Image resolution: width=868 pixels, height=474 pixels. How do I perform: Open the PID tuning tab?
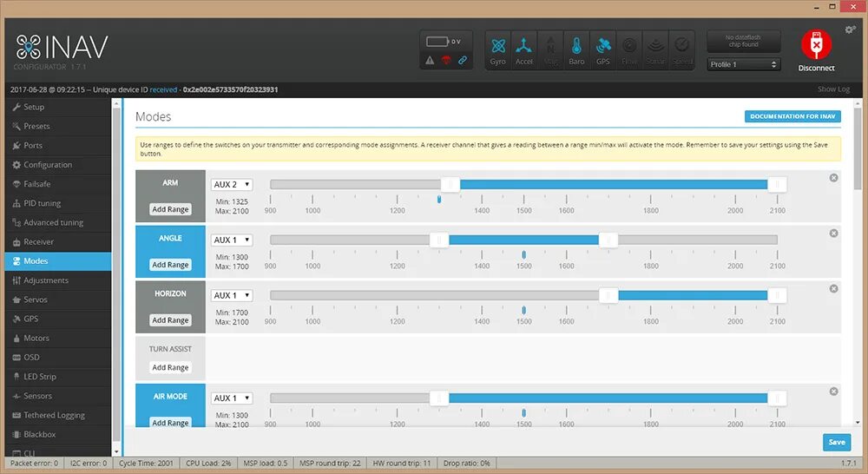tap(58, 203)
